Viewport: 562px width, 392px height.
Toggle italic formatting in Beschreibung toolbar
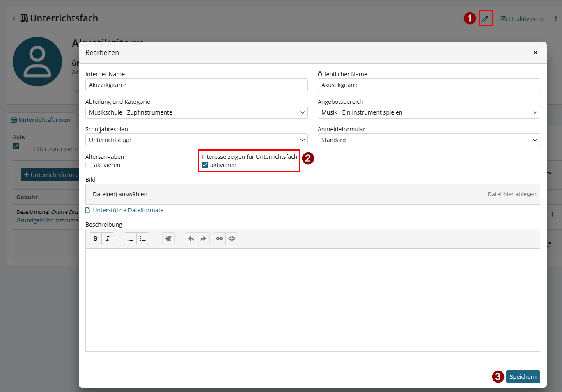coord(108,238)
